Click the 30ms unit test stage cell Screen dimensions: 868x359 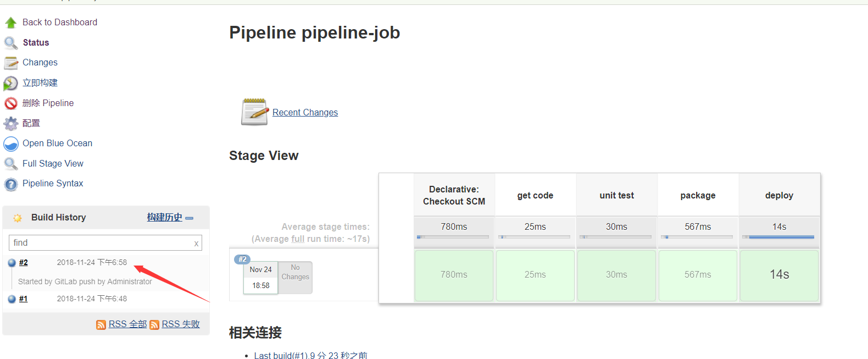pos(616,275)
